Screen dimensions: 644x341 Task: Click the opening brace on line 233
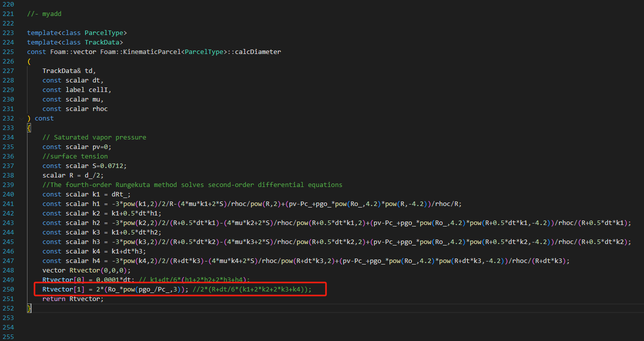29,128
